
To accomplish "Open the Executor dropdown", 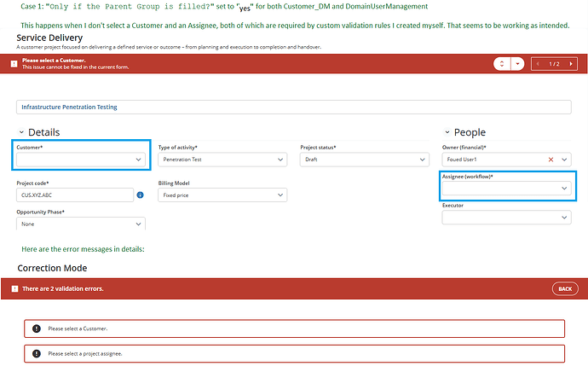I will tap(507, 218).
